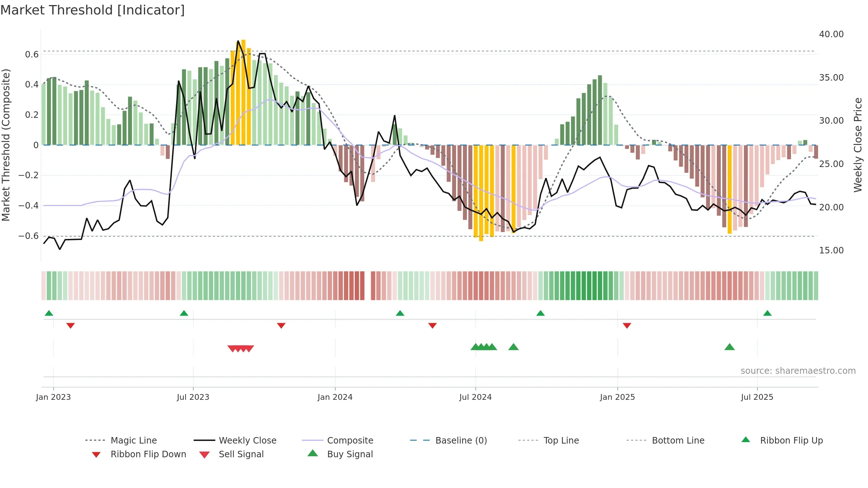868x488 pixels.
Task: Click the Jan 2023 x-axis label
Action: (54, 397)
